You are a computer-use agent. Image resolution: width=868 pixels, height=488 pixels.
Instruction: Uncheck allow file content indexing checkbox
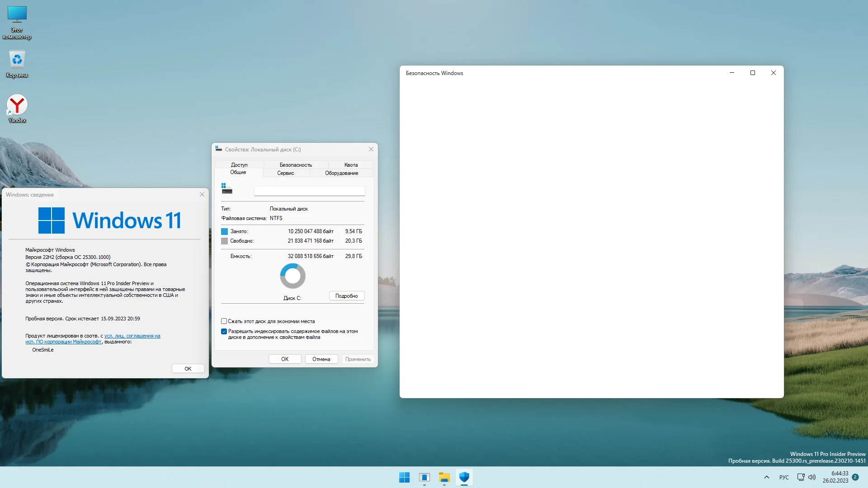coord(224,331)
